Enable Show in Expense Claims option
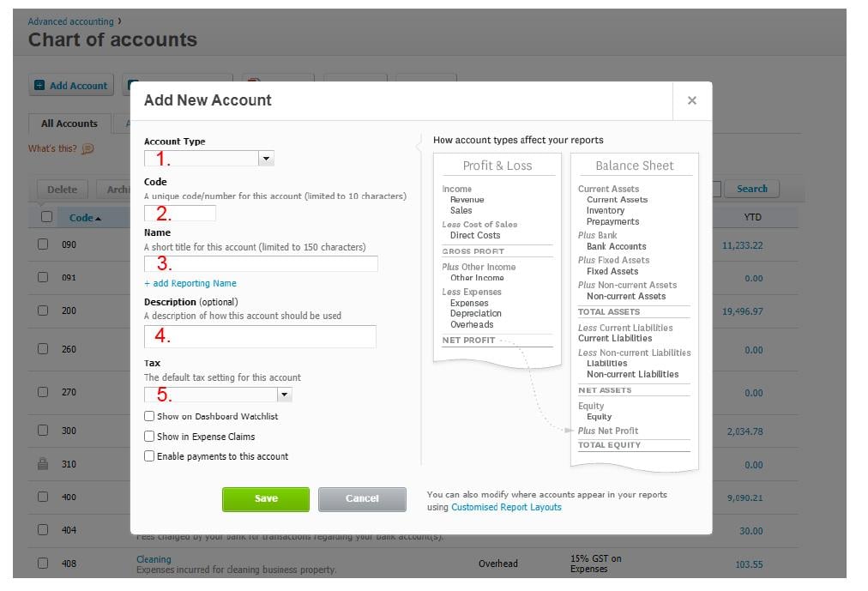 [150, 437]
